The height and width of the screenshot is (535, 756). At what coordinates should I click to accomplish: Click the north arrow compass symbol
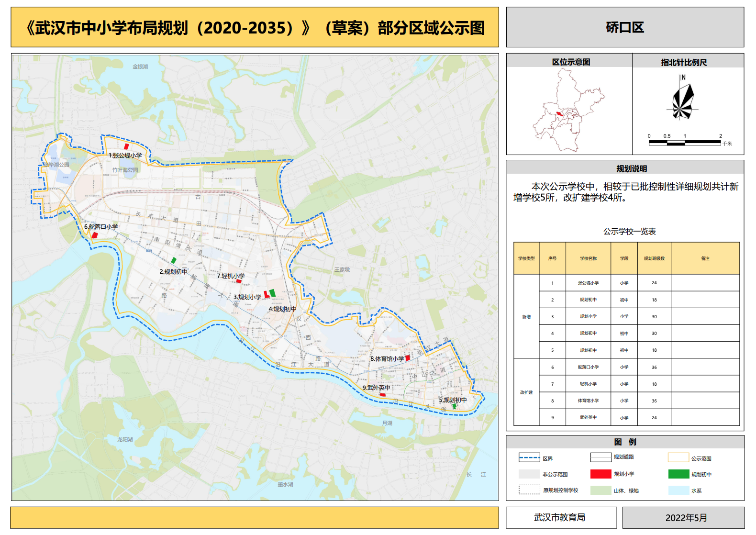683,101
